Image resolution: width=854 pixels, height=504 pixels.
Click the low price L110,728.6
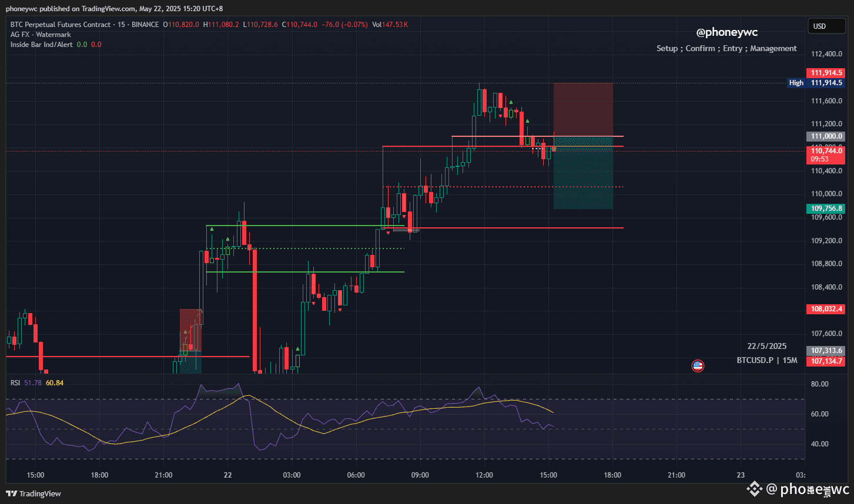tap(260, 25)
